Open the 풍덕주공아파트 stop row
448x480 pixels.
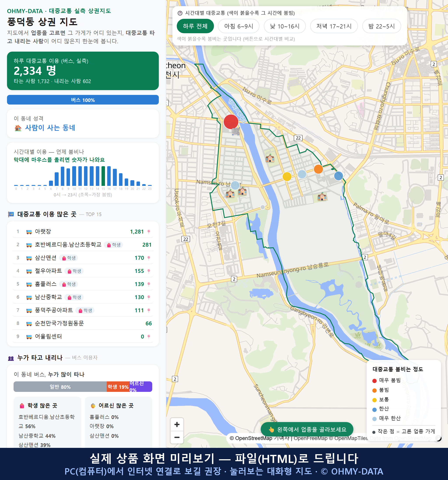click(83, 310)
